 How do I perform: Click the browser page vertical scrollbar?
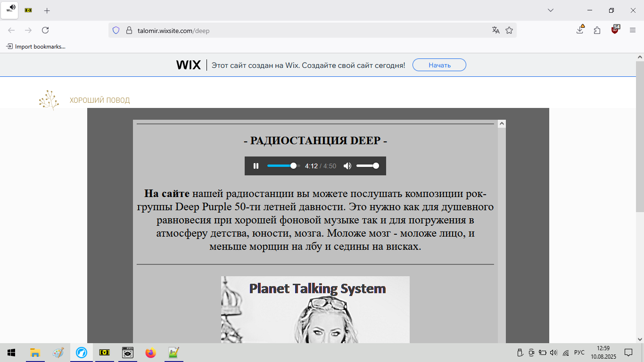[640, 137]
